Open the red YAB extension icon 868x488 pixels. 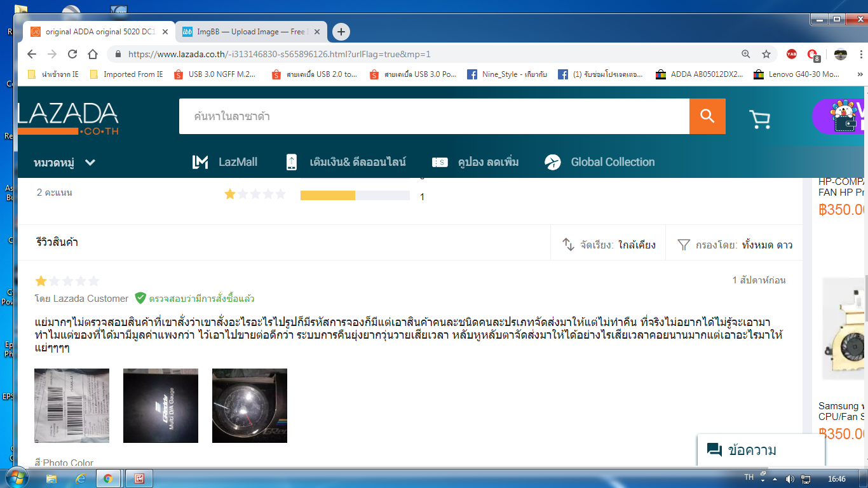pos(792,54)
